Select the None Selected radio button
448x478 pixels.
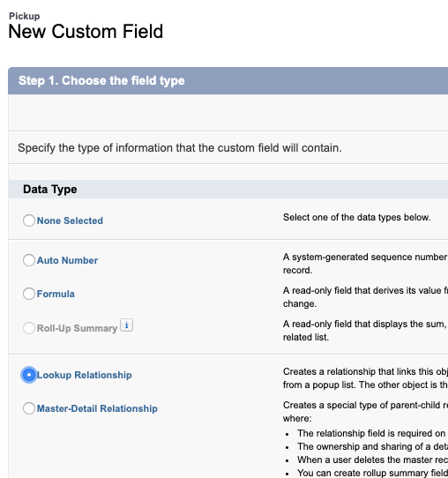tap(29, 220)
